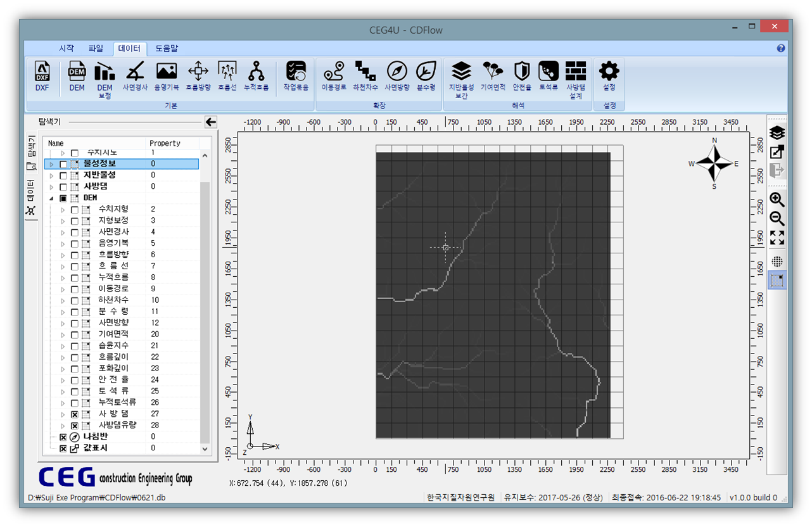
Task: Switch to the 탐색기 side tab
Action: 31,153
